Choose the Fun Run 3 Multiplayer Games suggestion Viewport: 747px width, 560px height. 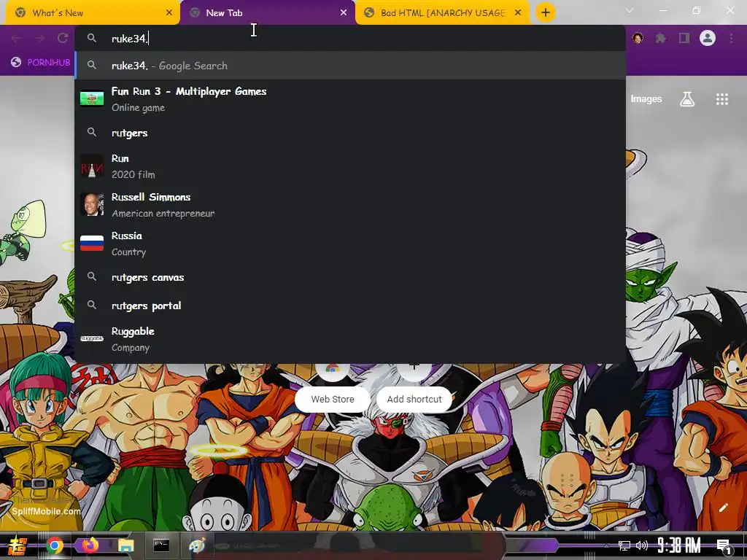tap(350, 99)
